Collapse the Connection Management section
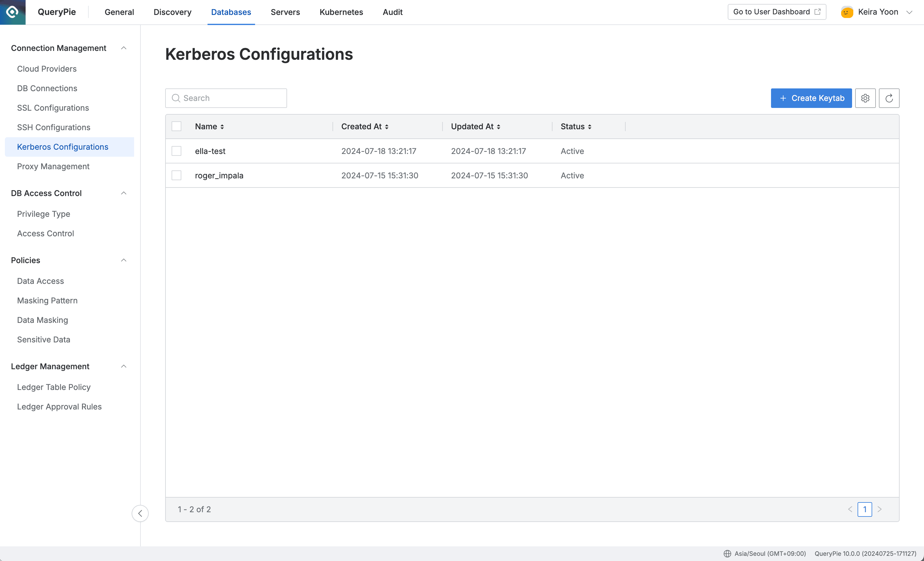This screenshot has height=561, width=924. click(124, 48)
